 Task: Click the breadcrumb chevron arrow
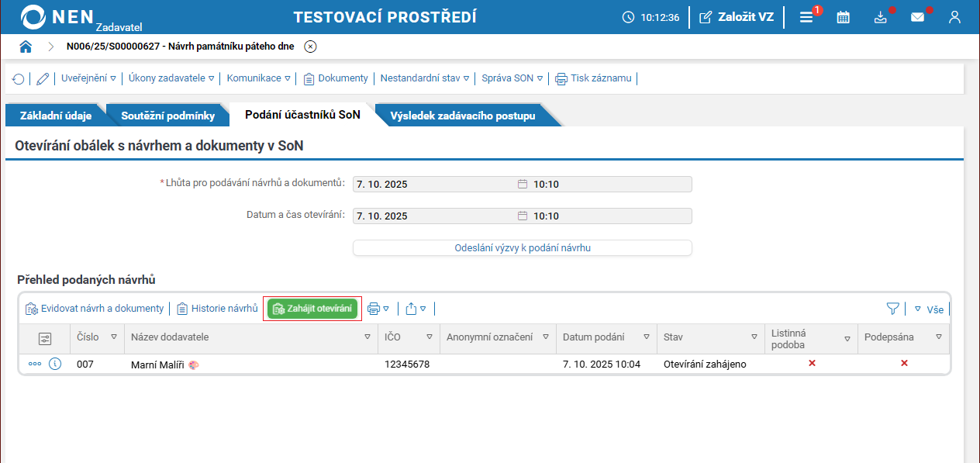(50, 47)
